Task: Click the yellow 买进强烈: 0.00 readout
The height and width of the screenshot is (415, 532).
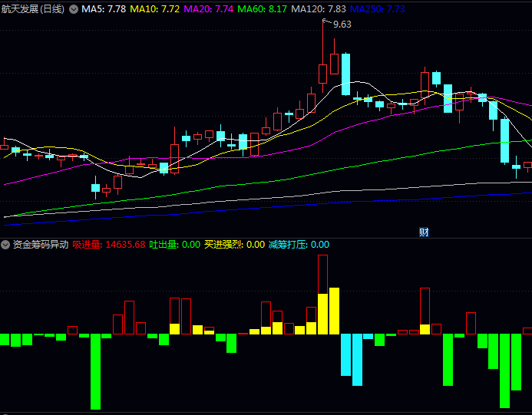Action: [234, 245]
